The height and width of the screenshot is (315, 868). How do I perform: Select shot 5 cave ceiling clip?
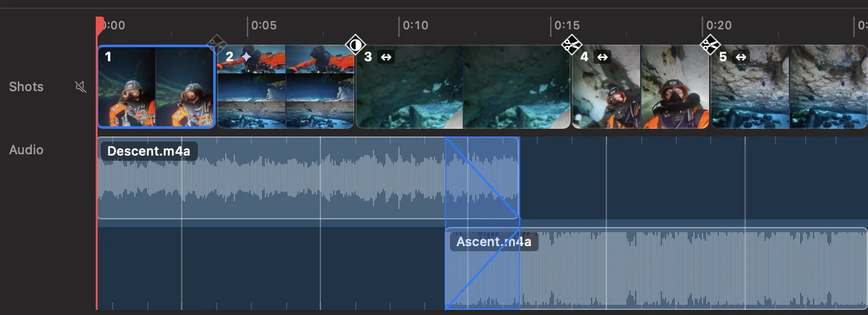[x=789, y=87]
